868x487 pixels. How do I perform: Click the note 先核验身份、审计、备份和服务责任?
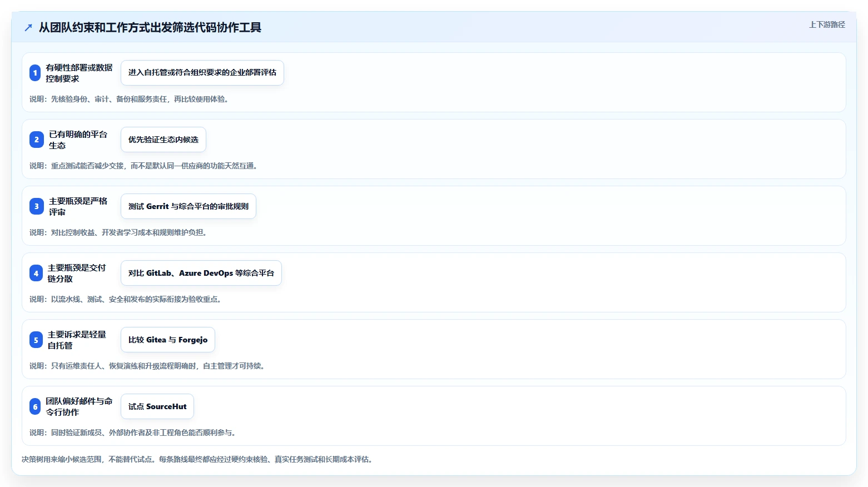pyautogui.click(x=129, y=99)
